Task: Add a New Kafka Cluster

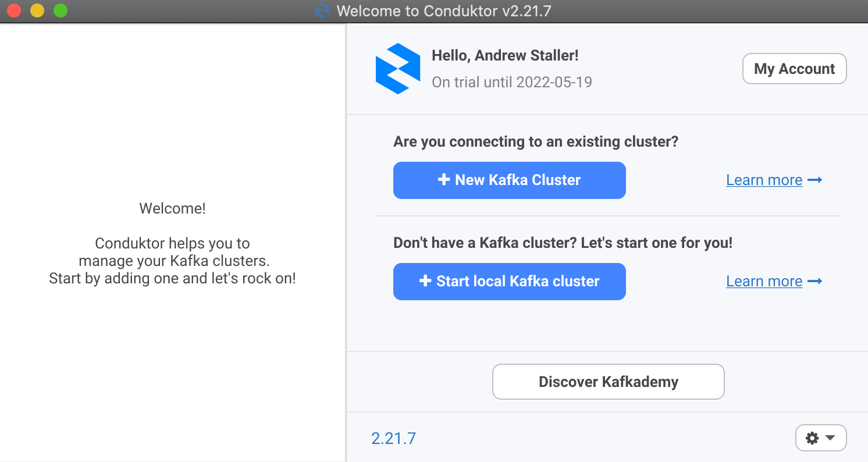Action: pos(509,180)
